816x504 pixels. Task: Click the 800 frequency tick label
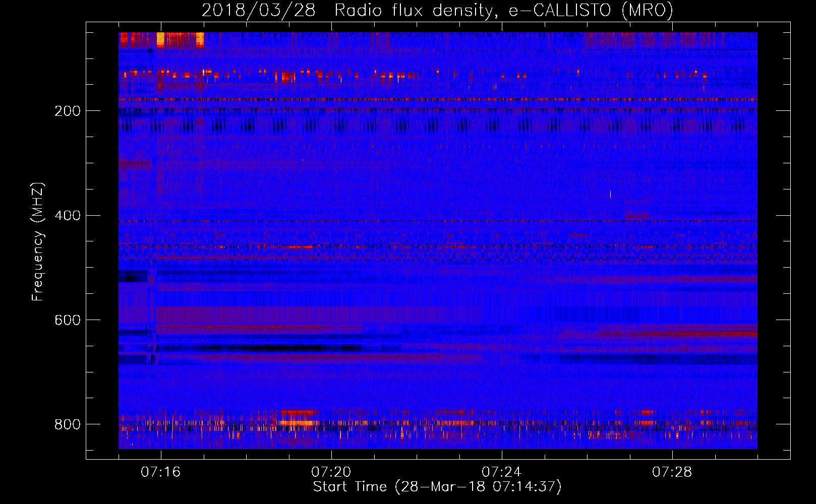pyautogui.click(x=68, y=425)
